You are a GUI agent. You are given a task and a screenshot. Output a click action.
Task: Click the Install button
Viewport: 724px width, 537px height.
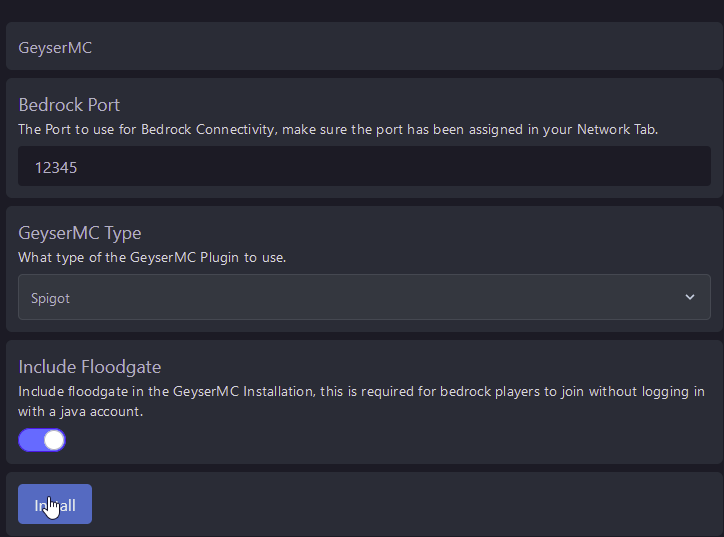click(x=55, y=505)
